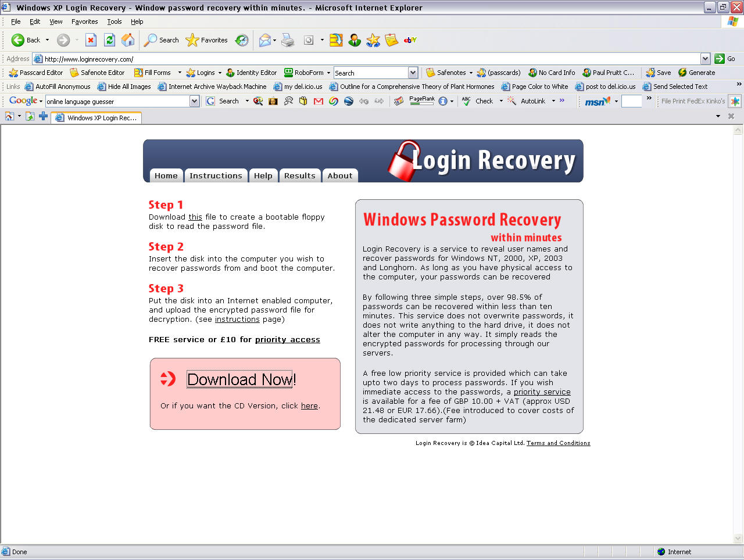The width and height of the screenshot is (744, 560).
Task: Go to the Home page icon
Action: click(128, 40)
